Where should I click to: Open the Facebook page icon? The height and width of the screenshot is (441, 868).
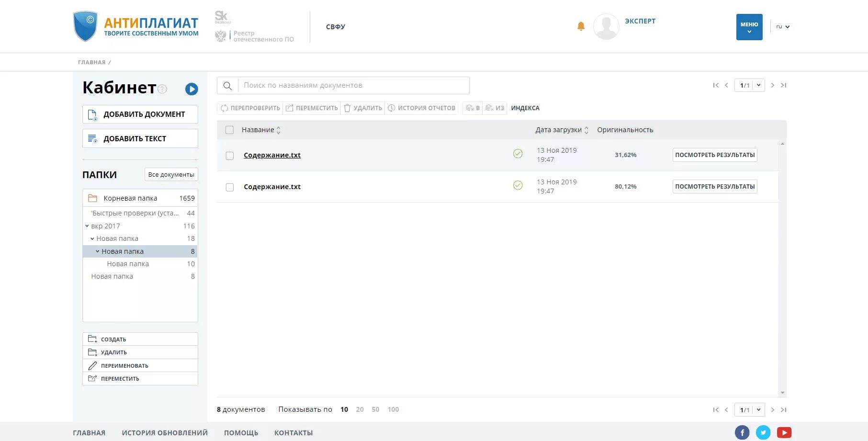pos(742,432)
